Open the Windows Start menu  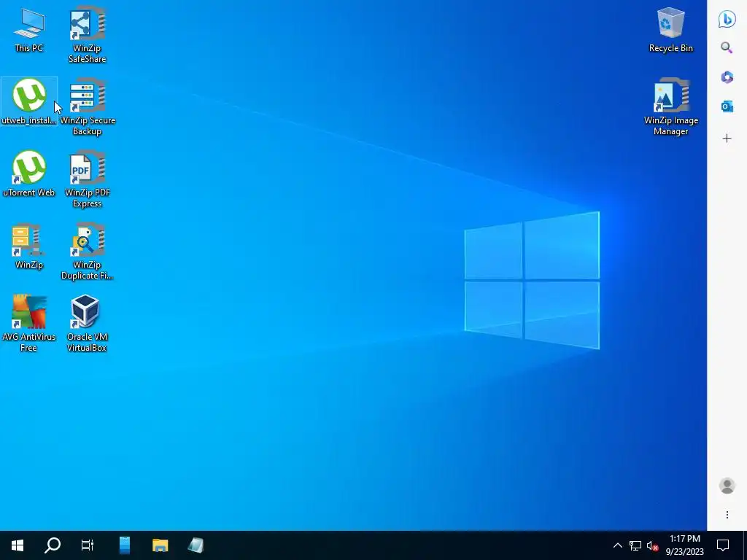point(18,545)
